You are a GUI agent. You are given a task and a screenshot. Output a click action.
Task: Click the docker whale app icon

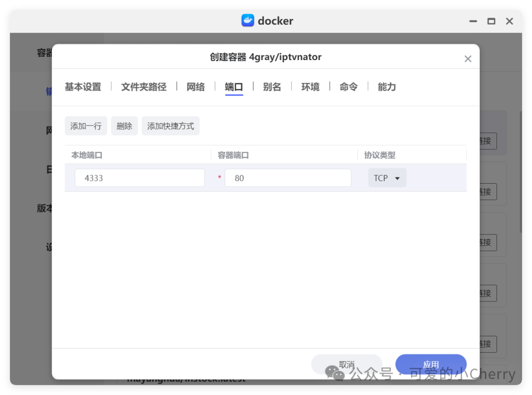248,21
